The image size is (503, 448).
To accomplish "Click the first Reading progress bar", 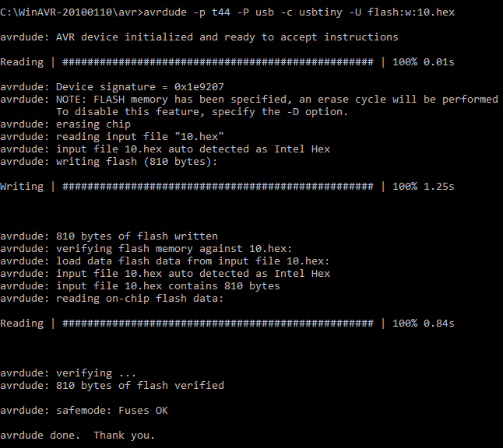I will click(218, 62).
